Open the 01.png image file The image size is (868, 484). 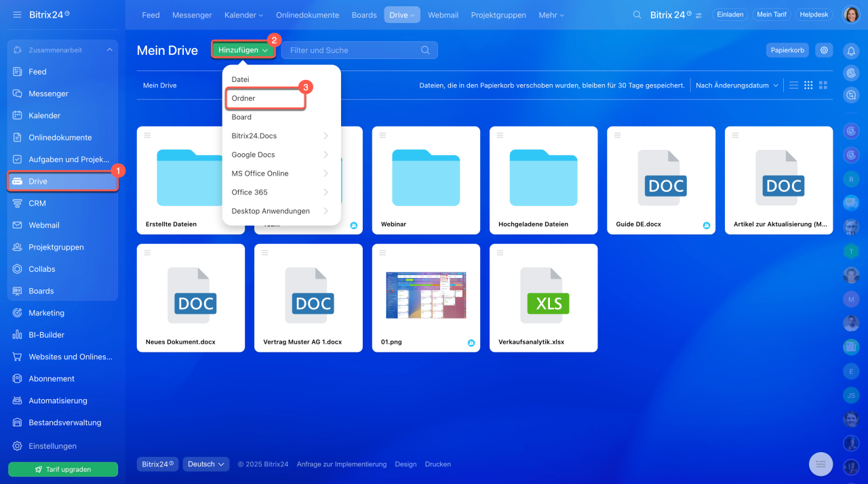pos(426,298)
